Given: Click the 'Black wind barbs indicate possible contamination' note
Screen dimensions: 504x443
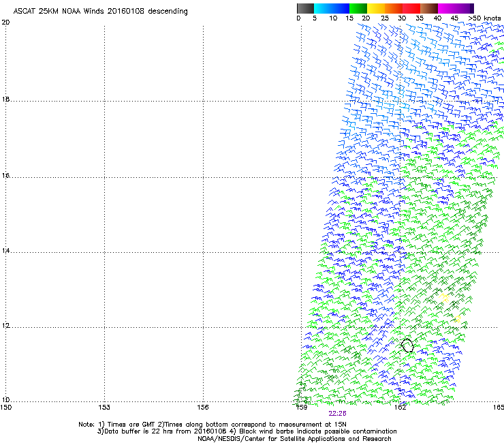Looking at the screenshot, I should click(x=318, y=431).
